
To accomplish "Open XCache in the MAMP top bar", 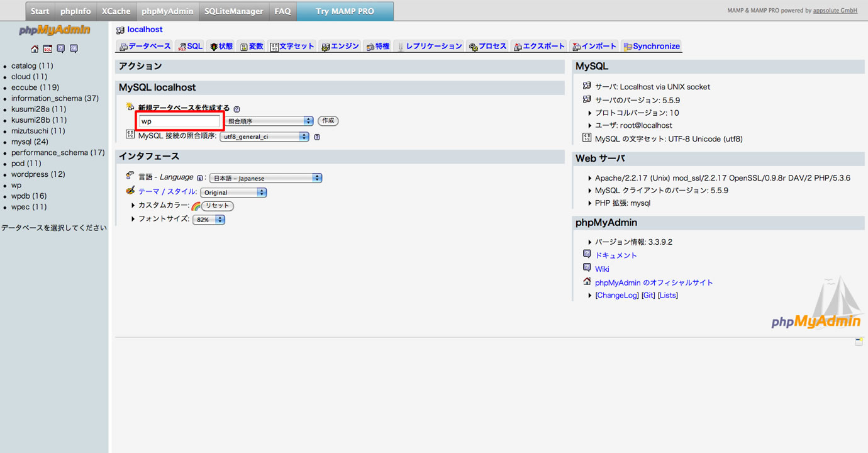I will [x=116, y=11].
